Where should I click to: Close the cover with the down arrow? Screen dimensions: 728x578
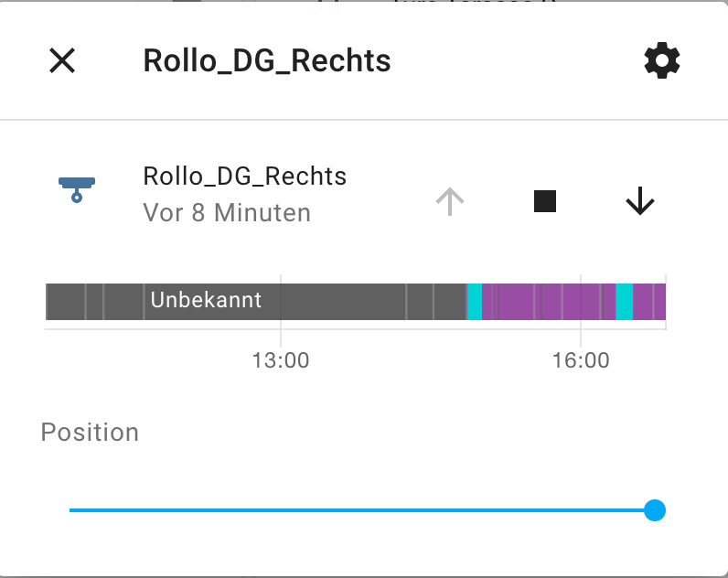[640, 201]
